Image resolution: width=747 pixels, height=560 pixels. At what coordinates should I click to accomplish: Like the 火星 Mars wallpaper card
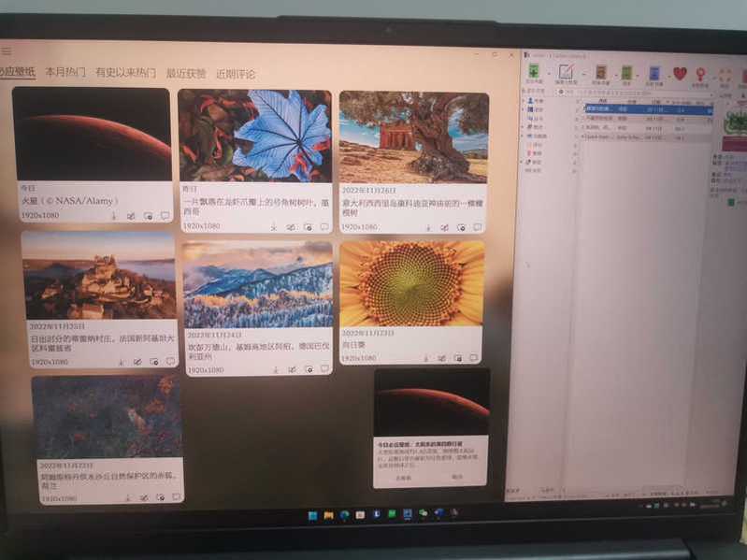(x=131, y=216)
